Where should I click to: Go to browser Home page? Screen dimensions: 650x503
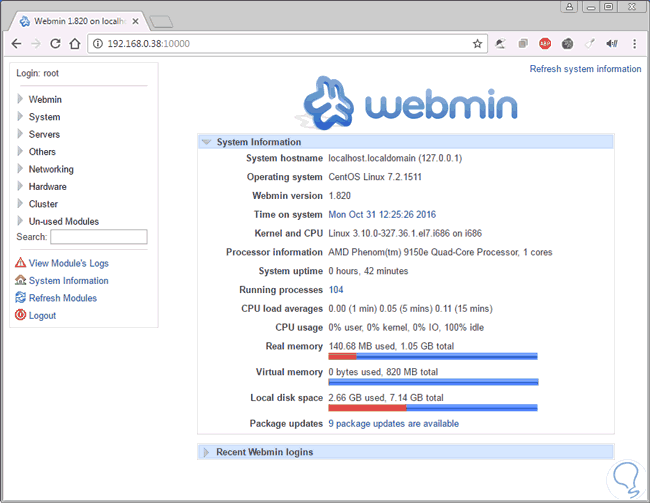tap(75, 44)
